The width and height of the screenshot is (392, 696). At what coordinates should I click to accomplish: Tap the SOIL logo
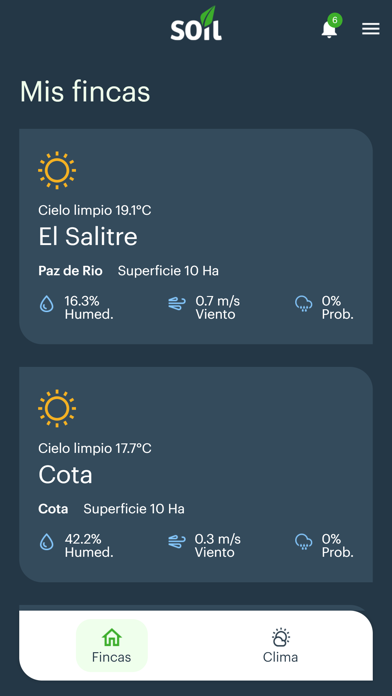click(196, 24)
